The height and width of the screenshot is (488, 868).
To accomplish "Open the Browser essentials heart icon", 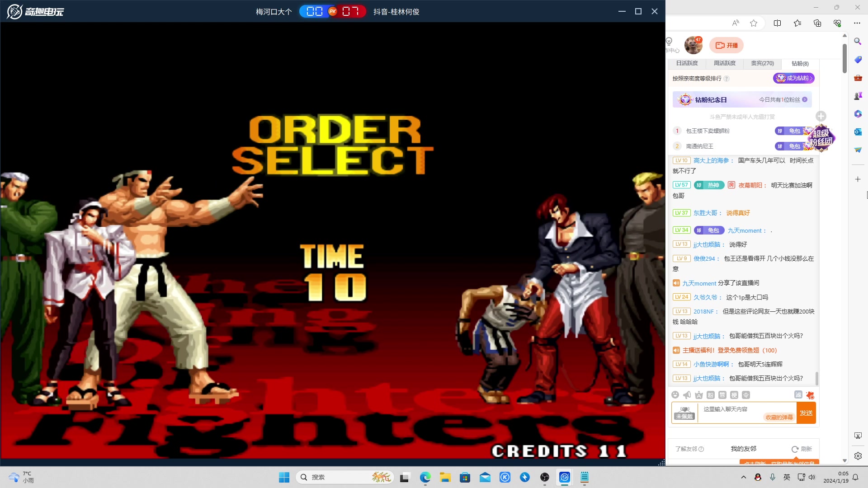I will coord(837,23).
